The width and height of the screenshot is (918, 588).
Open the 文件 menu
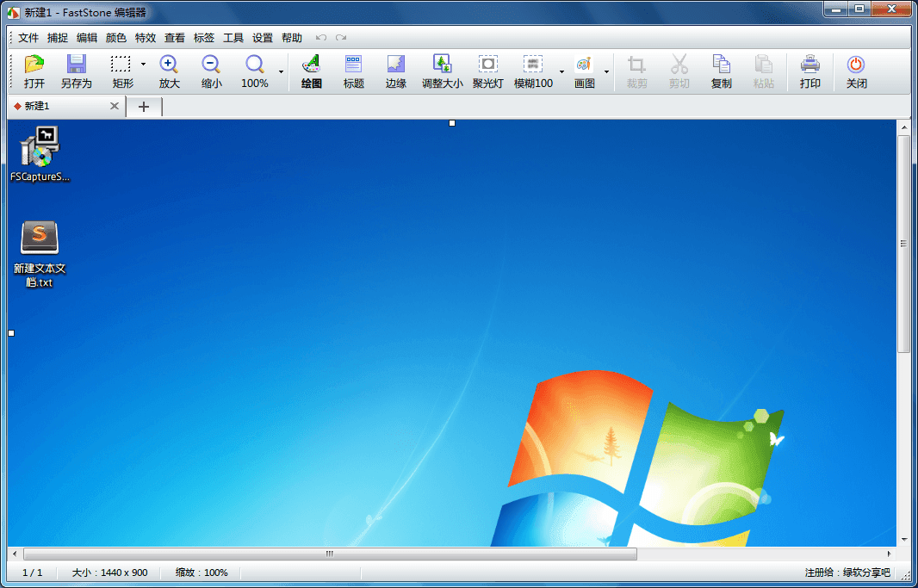point(28,38)
